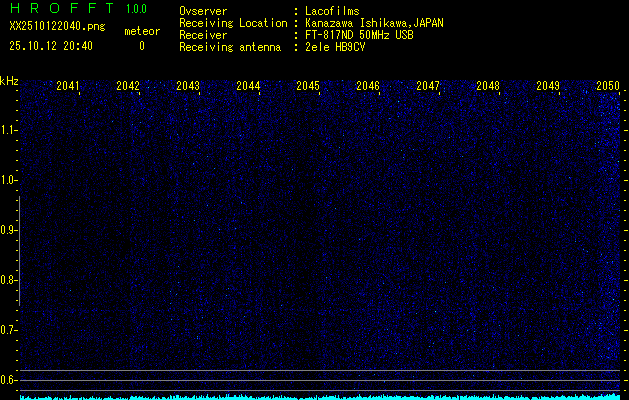This screenshot has height=400, width=629.
Task: Select the 2043 time marker
Action: pos(188,87)
